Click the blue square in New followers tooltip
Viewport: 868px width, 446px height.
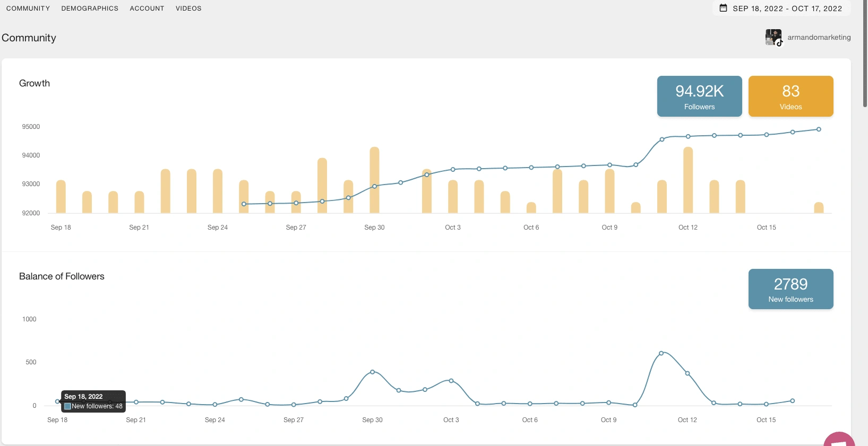pyautogui.click(x=67, y=406)
